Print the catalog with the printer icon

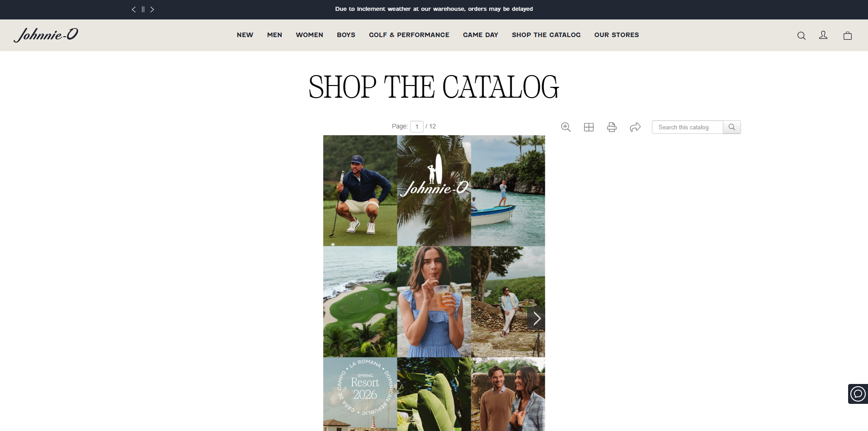tap(612, 127)
